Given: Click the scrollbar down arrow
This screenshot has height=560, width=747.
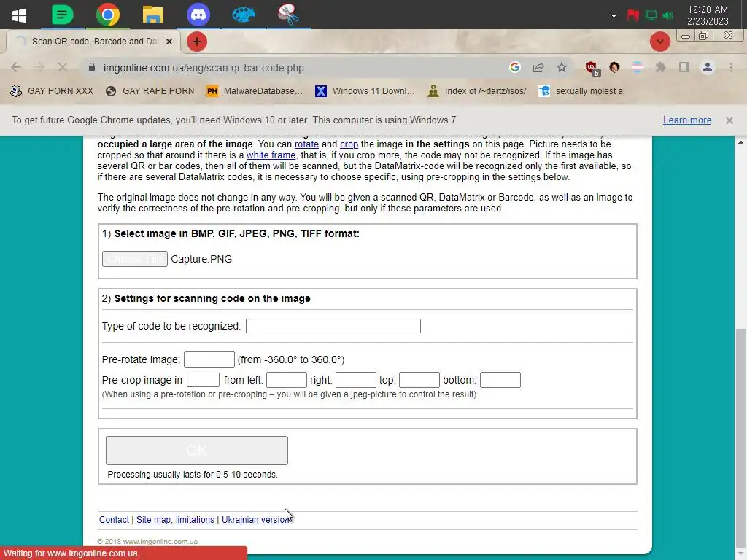Looking at the screenshot, I should [x=740, y=554].
